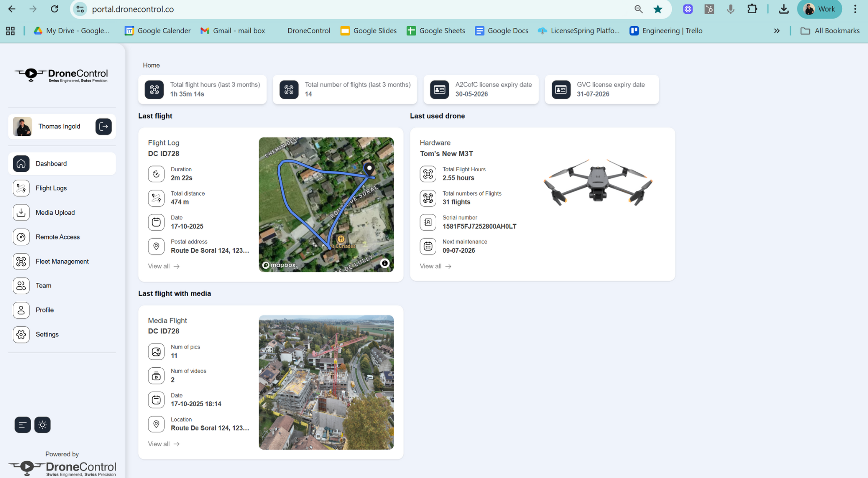Image resolution: width=868 pixels, height=478 pixels.
Task: Go to Remote Access section
Action: [58, 237]
